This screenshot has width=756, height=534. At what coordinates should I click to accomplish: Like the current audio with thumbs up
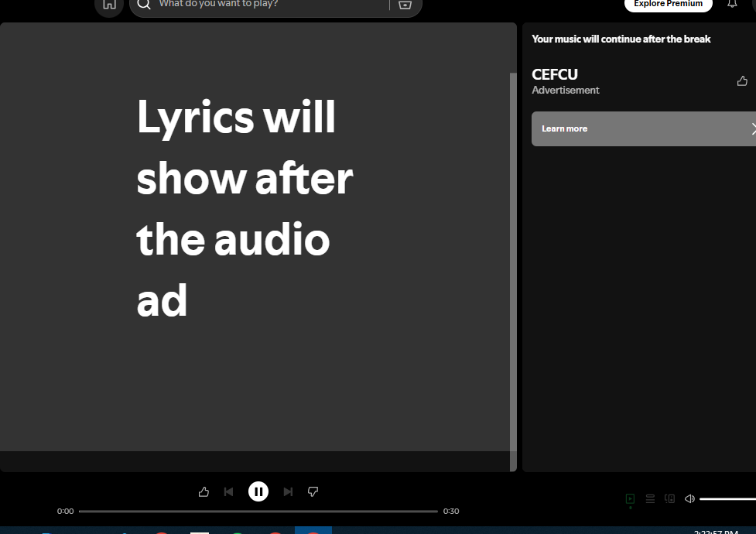(x=204, y=491)
